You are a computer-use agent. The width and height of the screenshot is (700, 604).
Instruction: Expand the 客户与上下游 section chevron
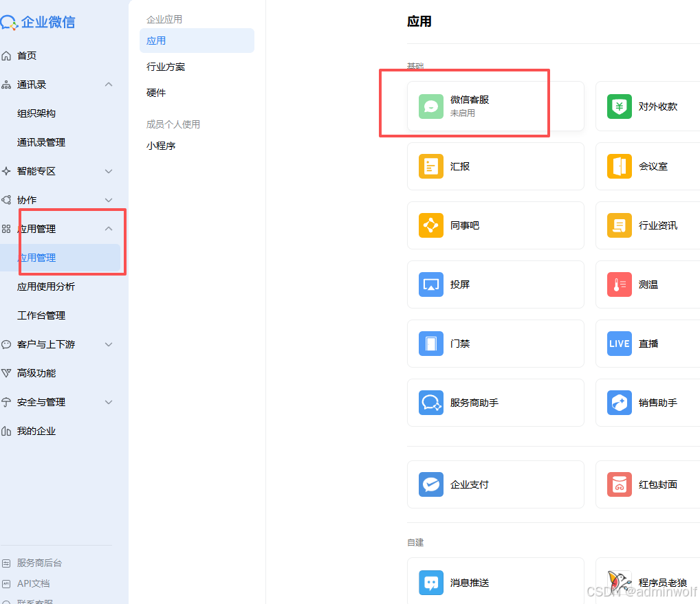coord(109,344)
